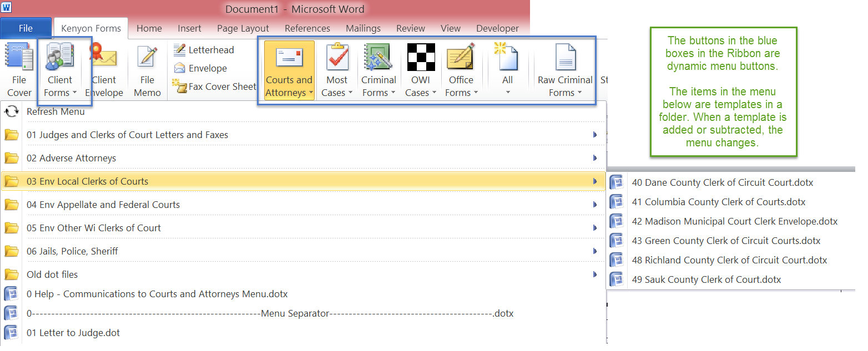Image resolution: width=868 pixels, height=351 pixels.
Task: Switch to the Mailings ribbon tab
Action: [363, 28]
